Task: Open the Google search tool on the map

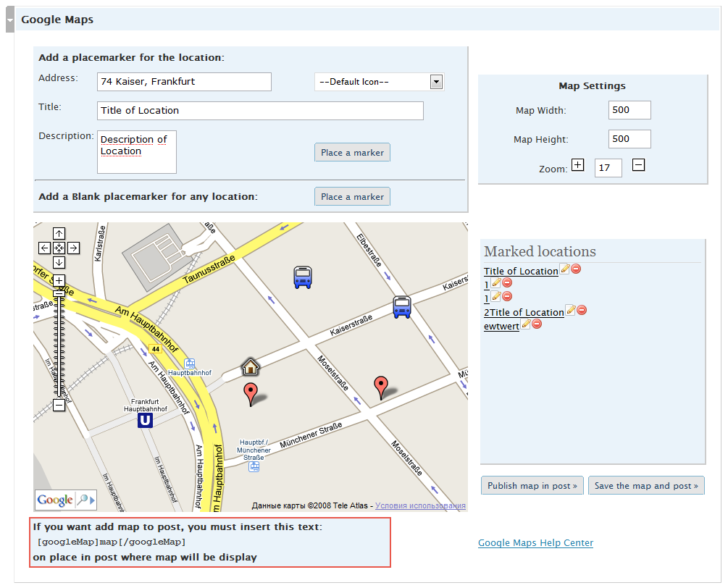Action: (86, 500)
